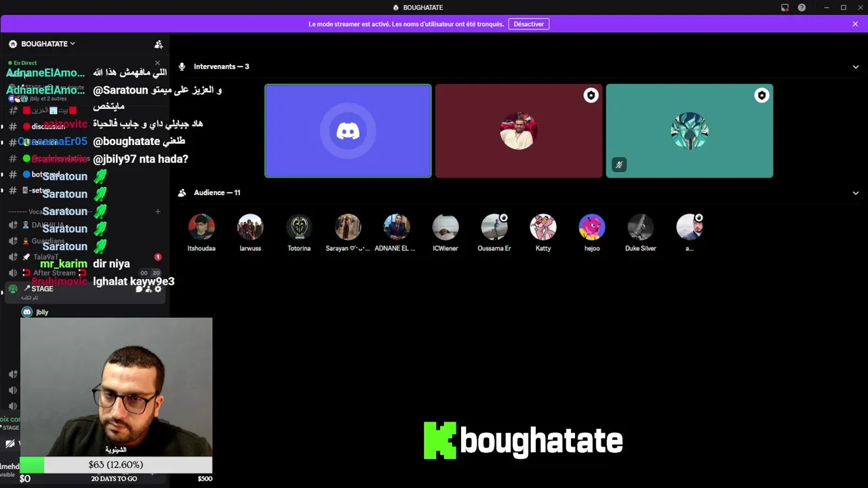
Task: Click the Intervenants microphone icon
Action: (x=182, y=66)
